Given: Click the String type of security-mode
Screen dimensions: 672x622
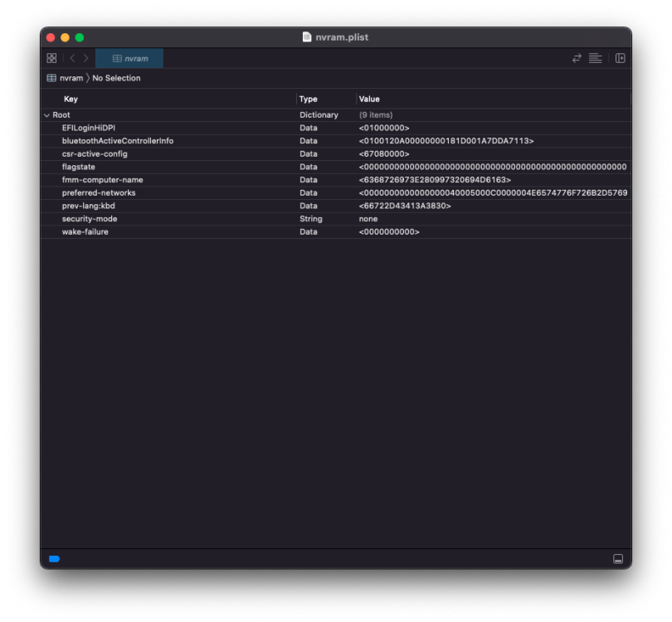Looking at the screenshot, I should pyautogui.click(x=311, y=219).
